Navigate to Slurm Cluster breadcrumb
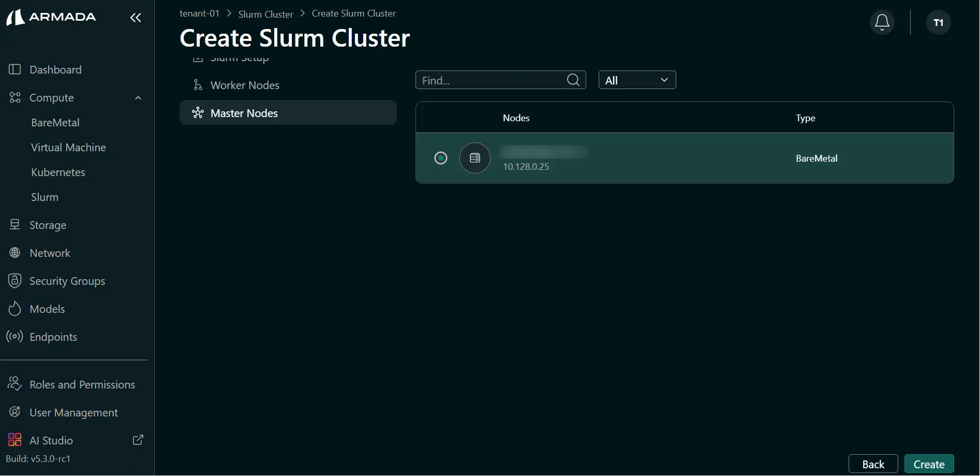Image resolution: width=980 pixels, height=476 pixels. tap(265, 14)
